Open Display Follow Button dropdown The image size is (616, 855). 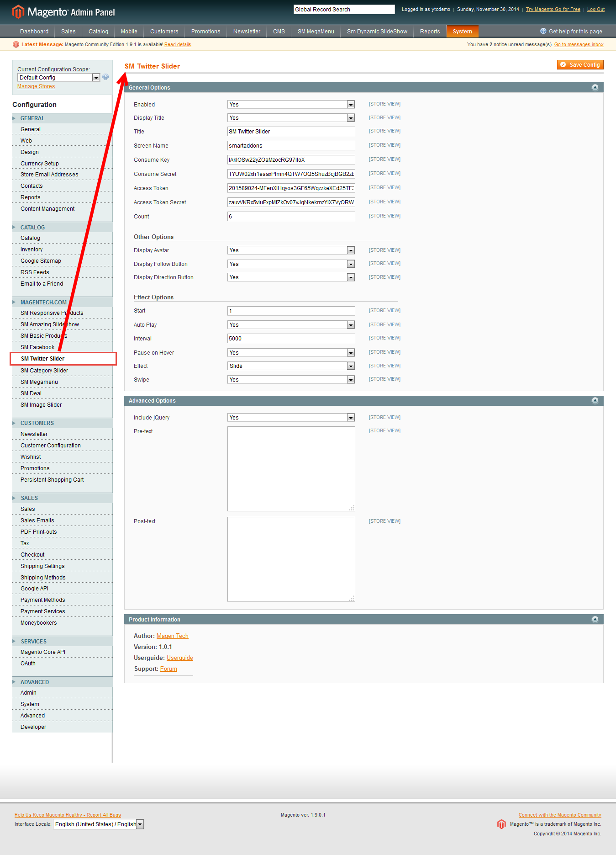coord(291,264)
